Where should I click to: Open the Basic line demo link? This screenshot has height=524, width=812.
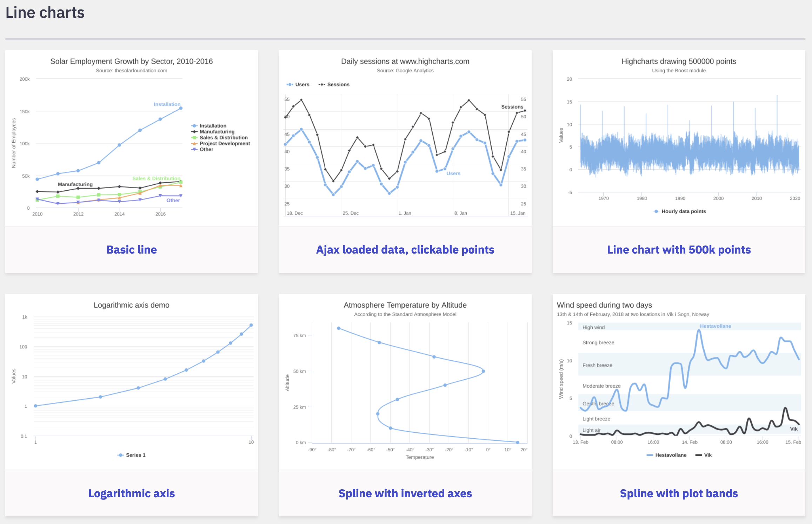(132, 250)
